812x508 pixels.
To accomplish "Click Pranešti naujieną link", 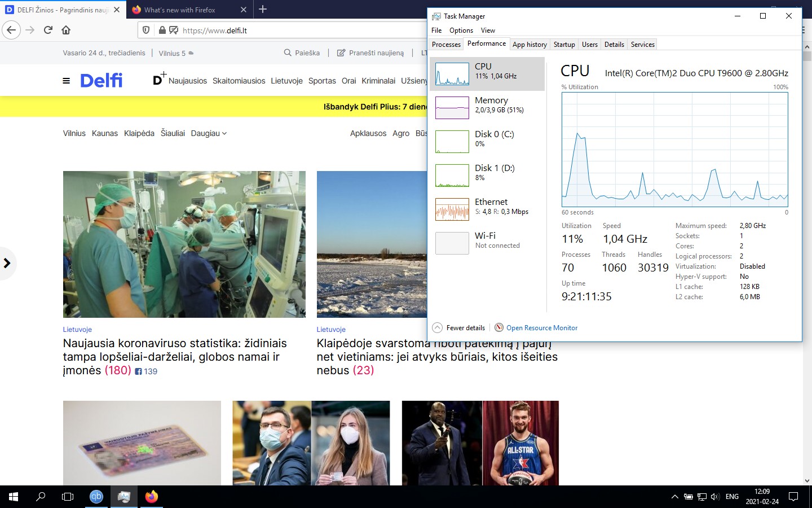I will (x=370, y=53).
